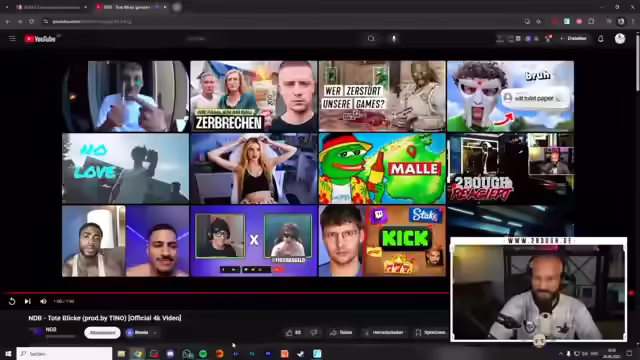Image resolution: width=640 pixels, height=360 pixels.
Task: Go to the YouTube home logo
Action: tap(40, 39)
